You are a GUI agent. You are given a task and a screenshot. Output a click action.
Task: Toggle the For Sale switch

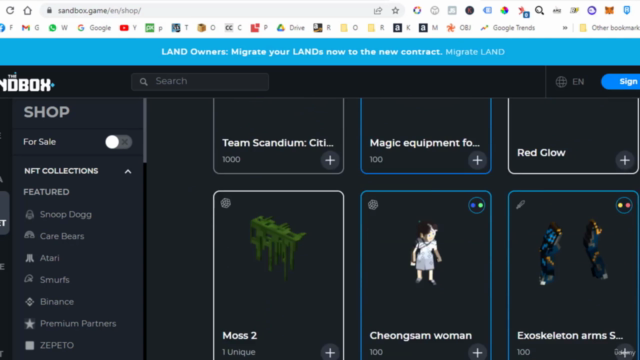118,142
